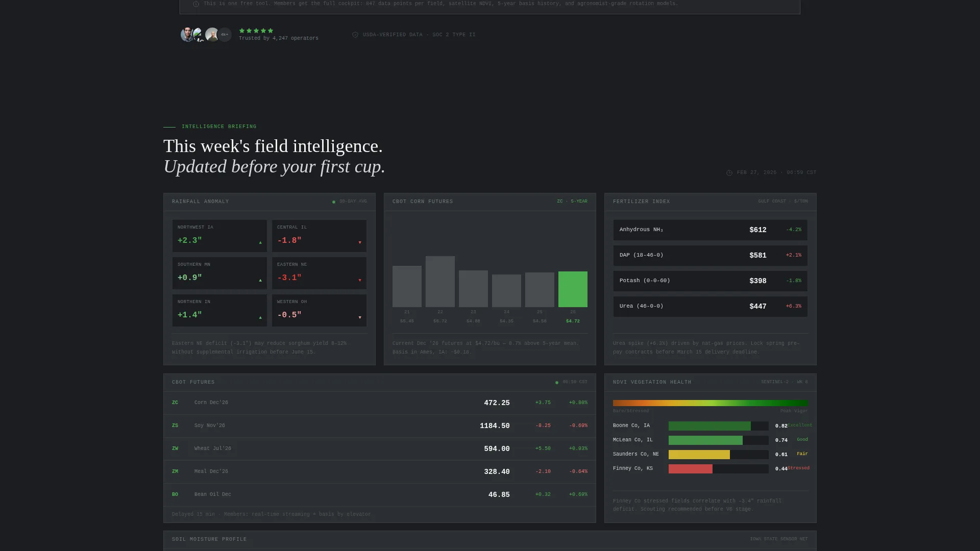This screenshot has height=551, width=980.
Task: Click the Saunders Co, NE yellow NDVI bar
Action: pos(699,455)
